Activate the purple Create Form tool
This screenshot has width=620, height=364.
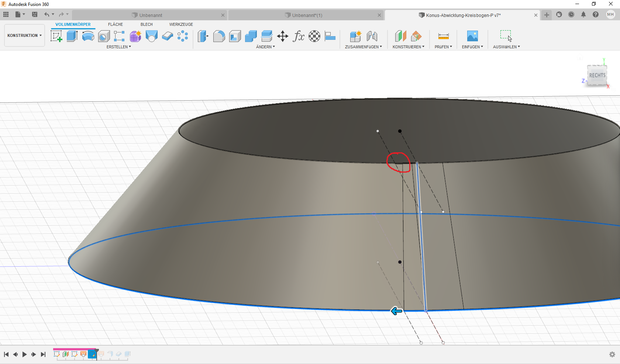click(x=135, y=36)
